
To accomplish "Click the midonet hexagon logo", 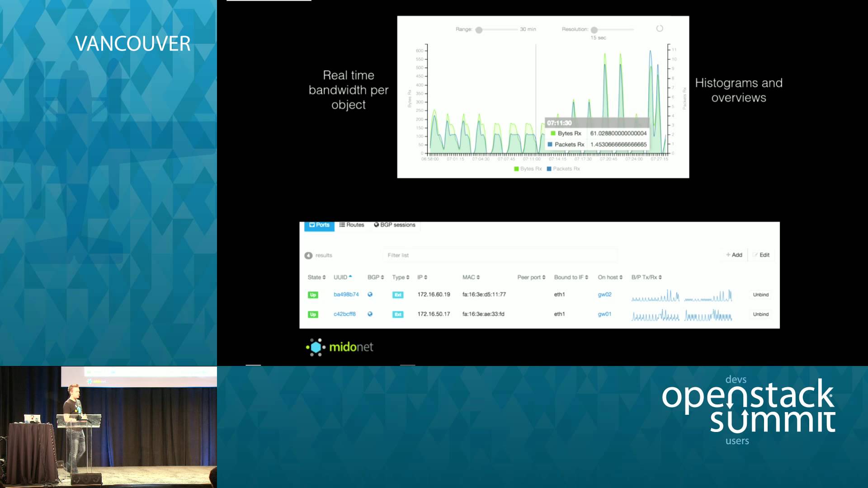I will coord(316,347).
